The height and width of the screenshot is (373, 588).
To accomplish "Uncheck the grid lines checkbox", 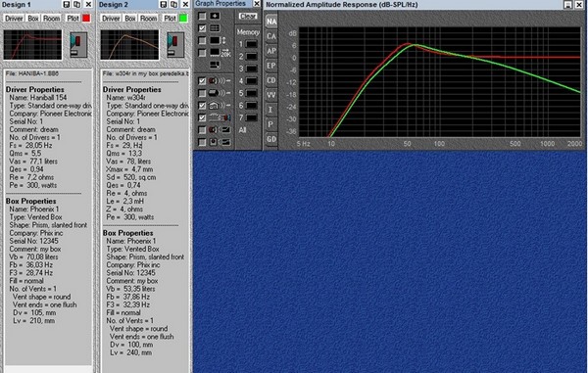I will [x=202, y=28].
